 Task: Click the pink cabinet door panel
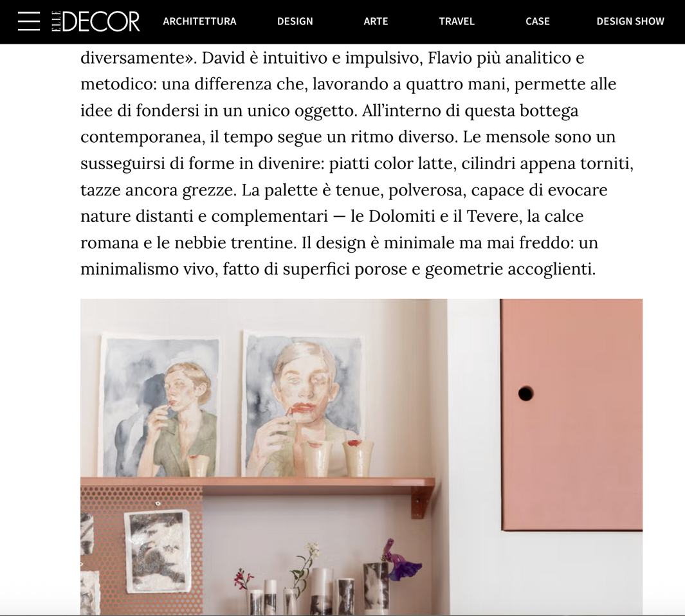[x=571, y=415]
